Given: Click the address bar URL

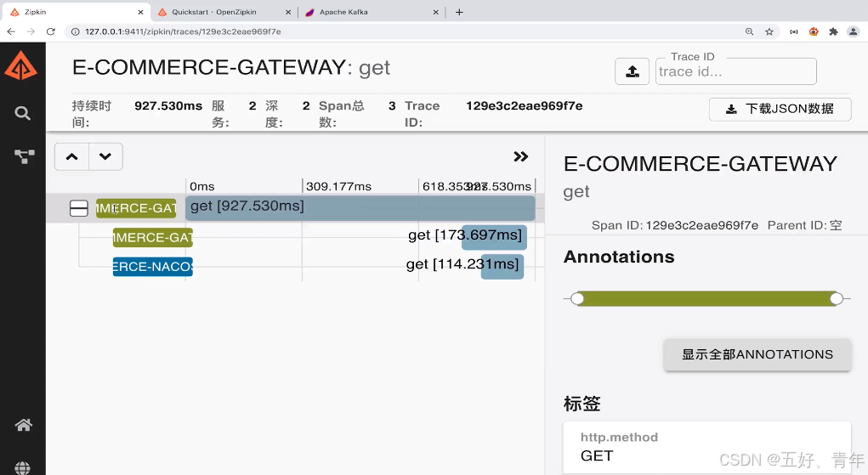Looking at the screenshot, I should click(183, 31).
